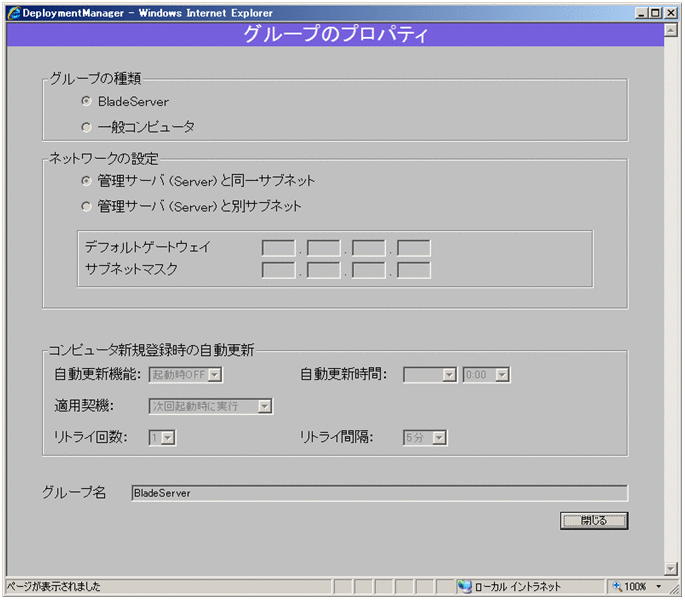
Task: Open the 適用契機 dropdown
Action: [x=211, y=406]
